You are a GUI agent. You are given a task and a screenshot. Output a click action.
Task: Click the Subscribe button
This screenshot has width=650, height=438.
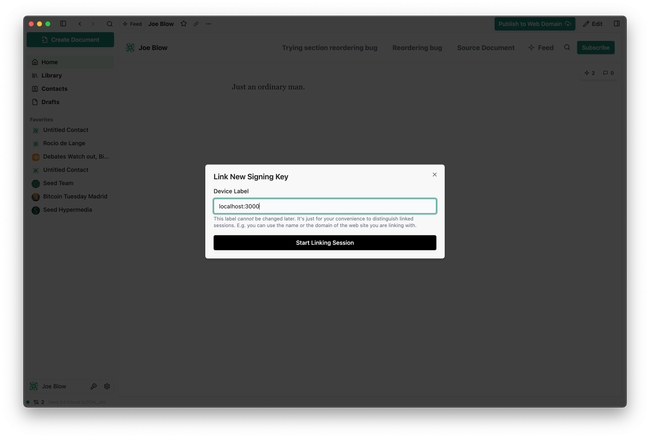tap(595, 47)
